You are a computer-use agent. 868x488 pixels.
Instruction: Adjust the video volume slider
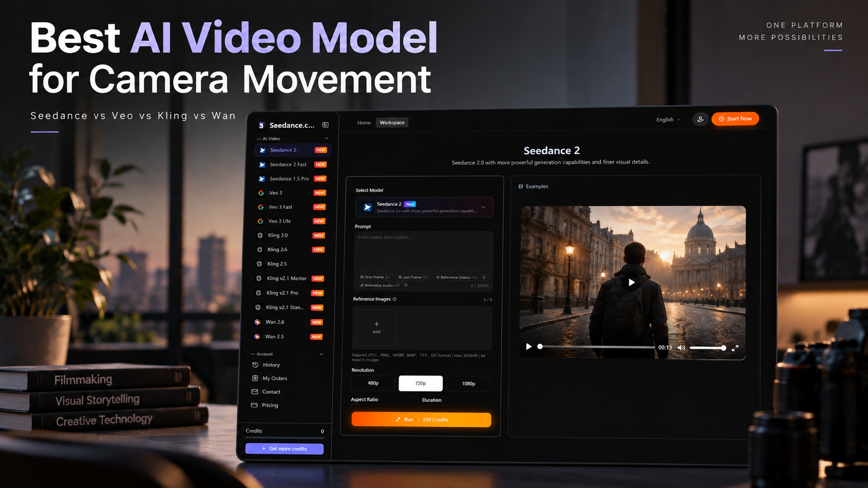pyautogui.click(x=708, y=348)
